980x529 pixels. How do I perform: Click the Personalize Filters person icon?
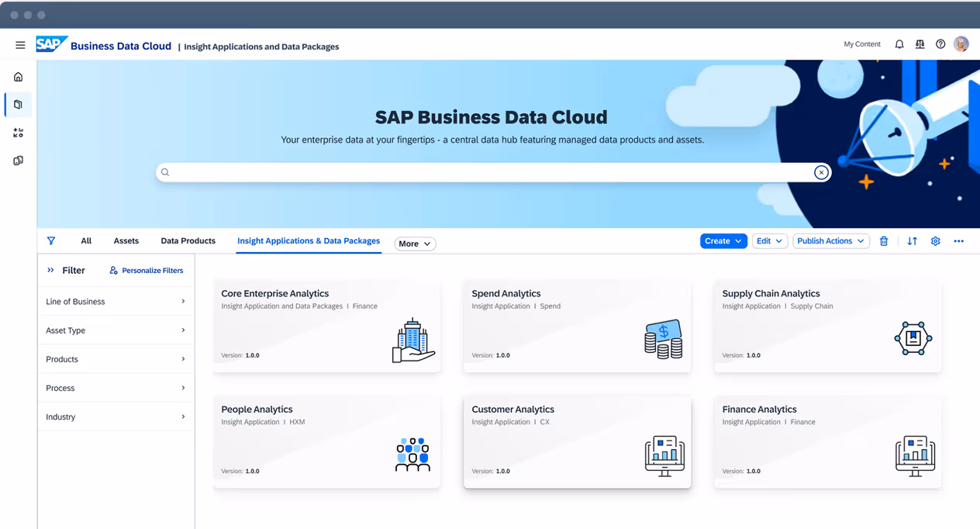point(113,271)
